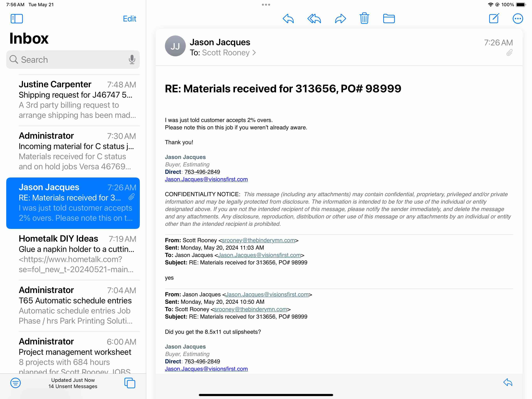Viewport: 532px width, 399px height.
Task: Expand recipient details next to Scott Rooney
Action: pos(254,53)
